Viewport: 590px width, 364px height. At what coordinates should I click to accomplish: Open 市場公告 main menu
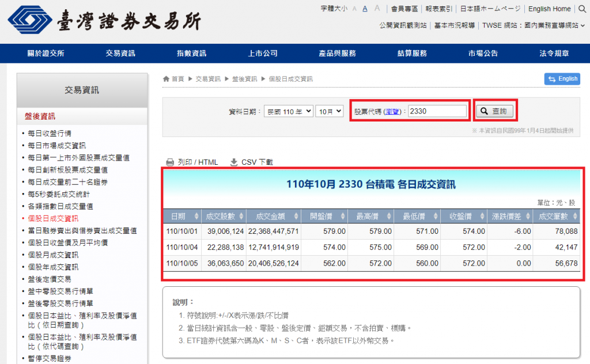coord(483,54)
